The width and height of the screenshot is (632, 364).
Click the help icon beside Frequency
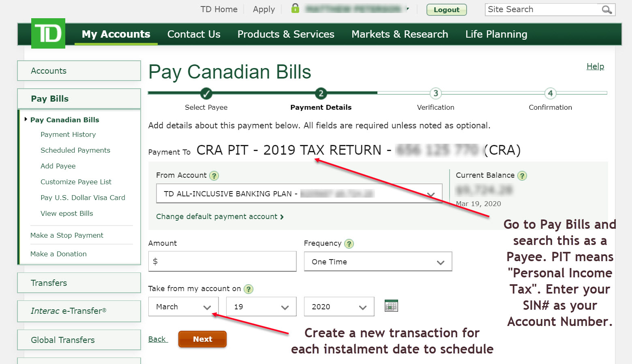point(349,243)
